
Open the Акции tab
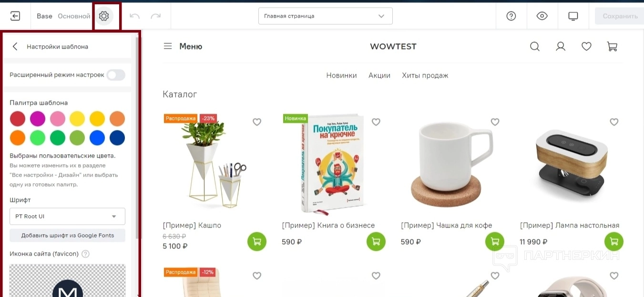pos(379,75)
